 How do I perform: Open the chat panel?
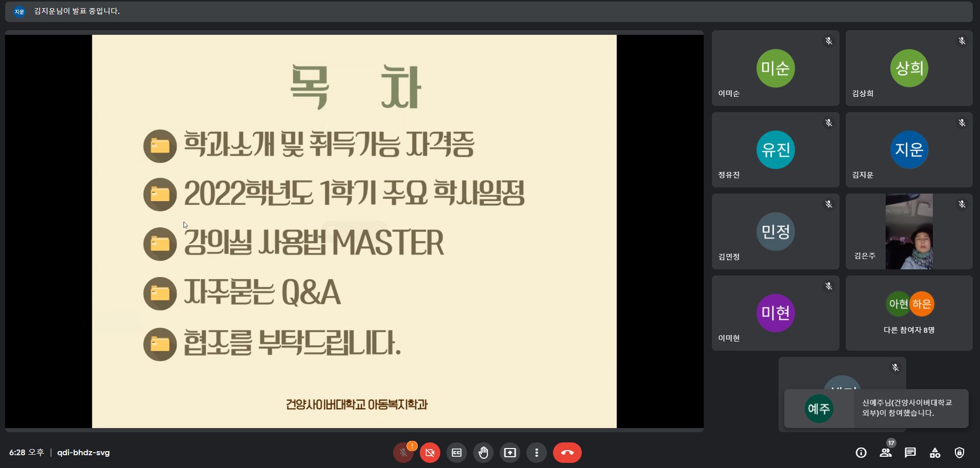click(x=910, y=453)
